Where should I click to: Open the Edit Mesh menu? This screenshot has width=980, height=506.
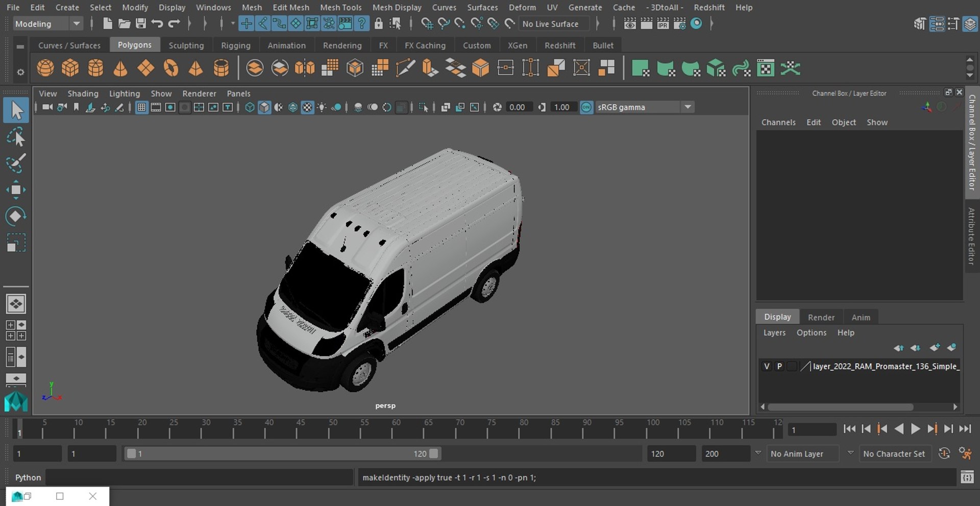coord(291,7)
